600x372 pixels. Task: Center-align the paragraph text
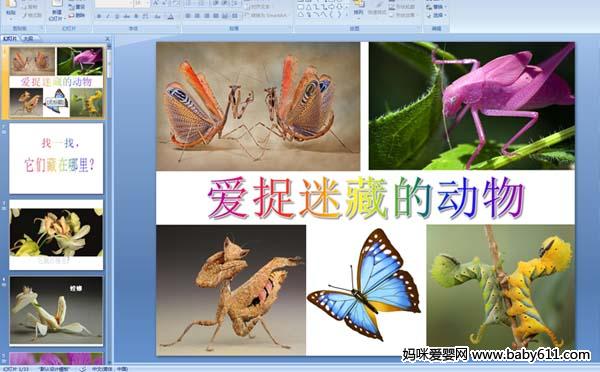(x=197, y=16)
